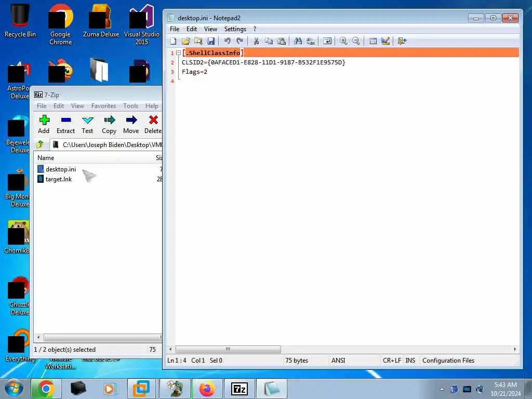Click the 7-Zip Add button
Screen dimensions: 532x399
tap(44, 125)
